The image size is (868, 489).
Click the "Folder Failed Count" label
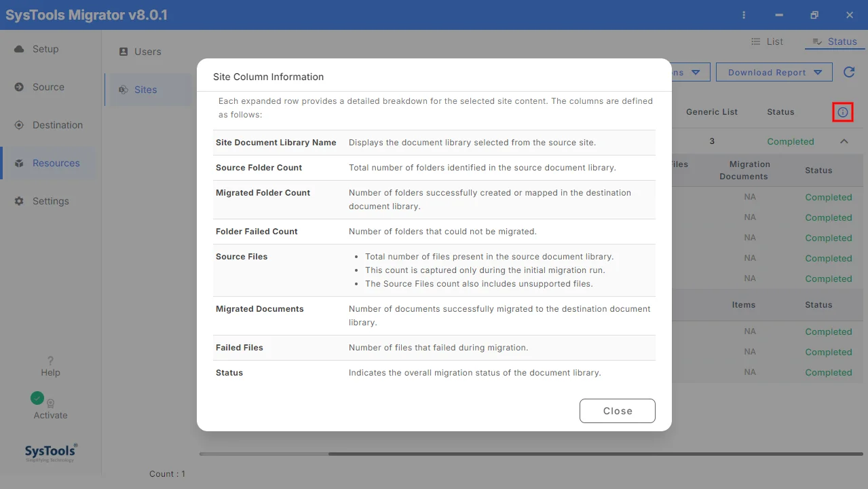pos(257,232)
